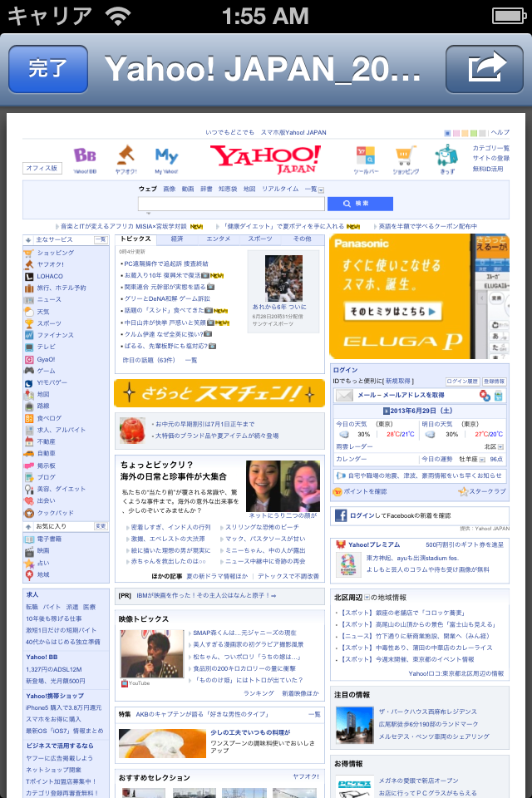The height and width of the screenshot is (798, 532).
Task: Open PC遠隔操作で追起訴 headline
Action: point(166,264)
